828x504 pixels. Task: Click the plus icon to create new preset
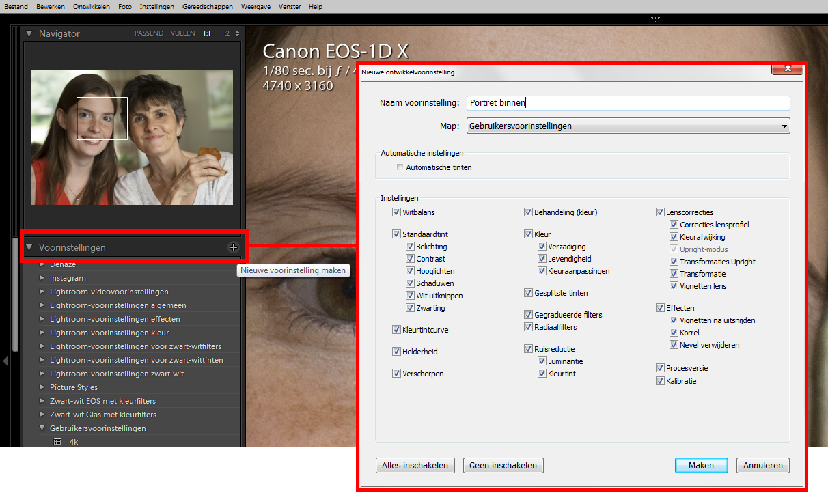click(234, 247)
